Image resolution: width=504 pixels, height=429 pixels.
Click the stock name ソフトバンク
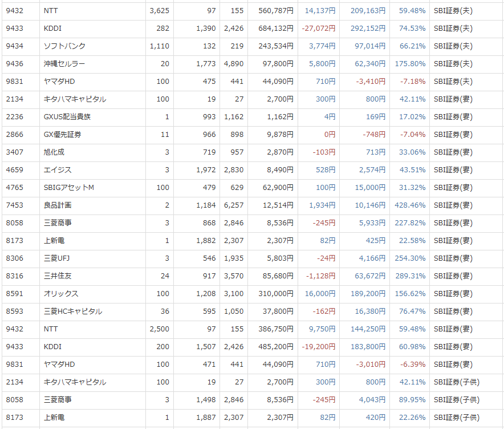click(64, 46)
